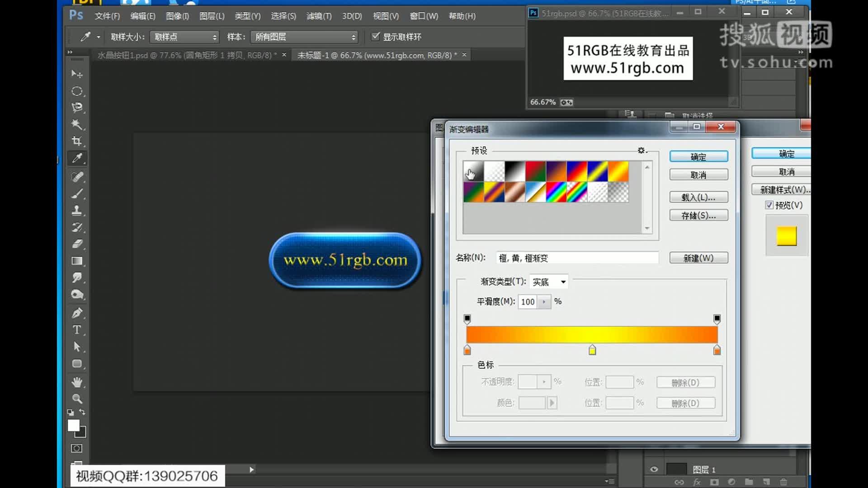Click 新建 to create a new gradient
This screenshot has width=868, height=488.
pos(698,258)
